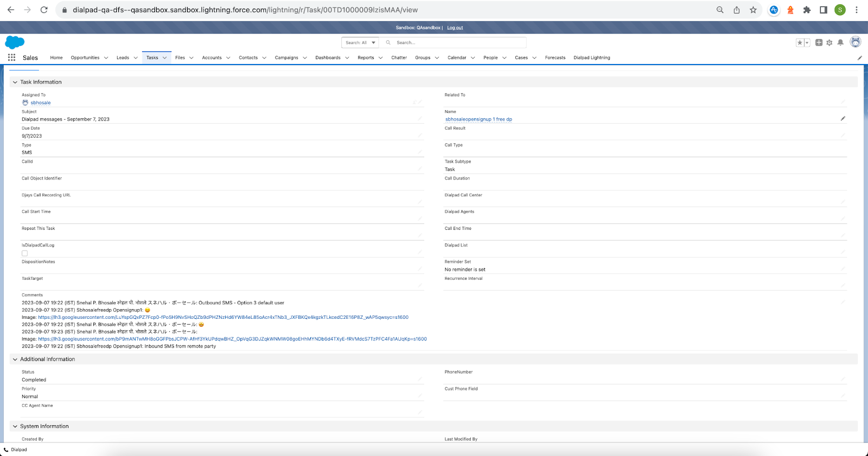The width and height of the screenshot is (868, 456).
Task: Click the edit pencil for Status field
Action: pyautogui.click(x=419, y=380)
